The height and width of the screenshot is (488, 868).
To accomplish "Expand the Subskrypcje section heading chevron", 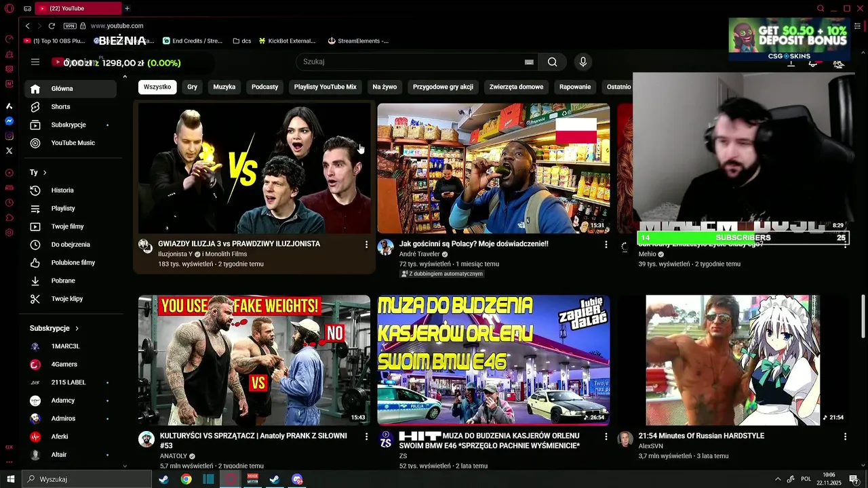I will pos(77,328).
